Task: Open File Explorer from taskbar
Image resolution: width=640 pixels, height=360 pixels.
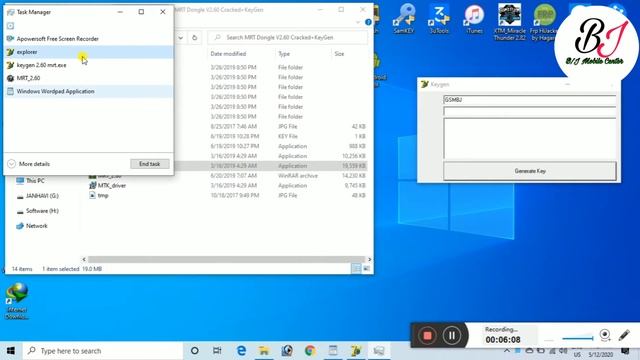Action: (x=264, y=351)
